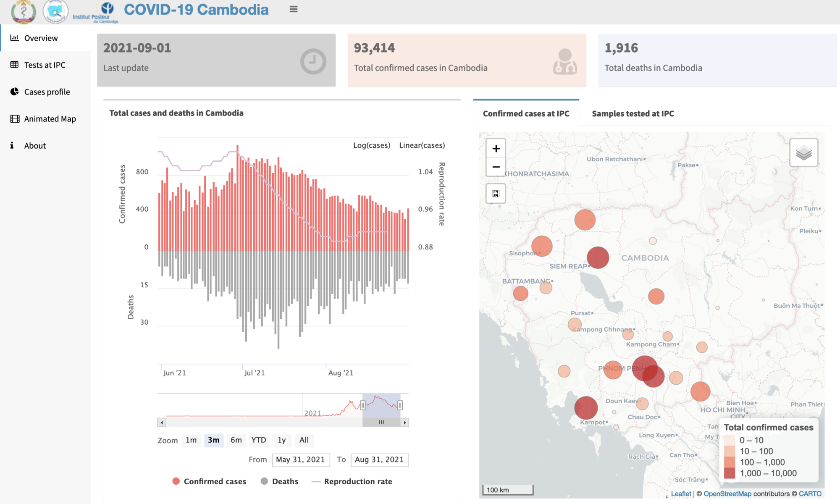
Task: Click the left range navigator handle
Action: pyautogui.click(x=363, y=405)
